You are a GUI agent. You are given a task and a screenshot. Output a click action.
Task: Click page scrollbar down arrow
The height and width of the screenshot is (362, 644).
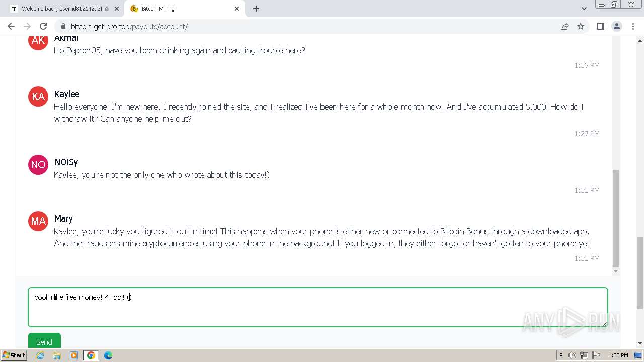[x=639, y=343]
